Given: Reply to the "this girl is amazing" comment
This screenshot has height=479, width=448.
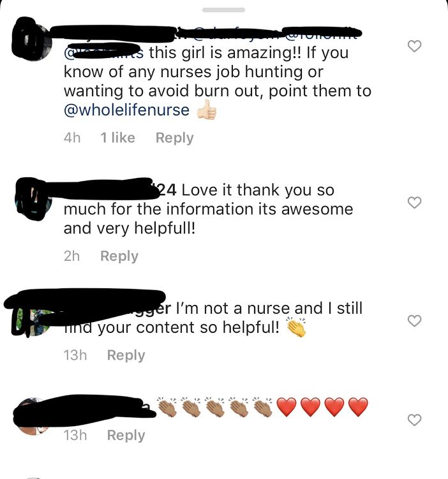Looking at the screenshot, I should [174, 138].
